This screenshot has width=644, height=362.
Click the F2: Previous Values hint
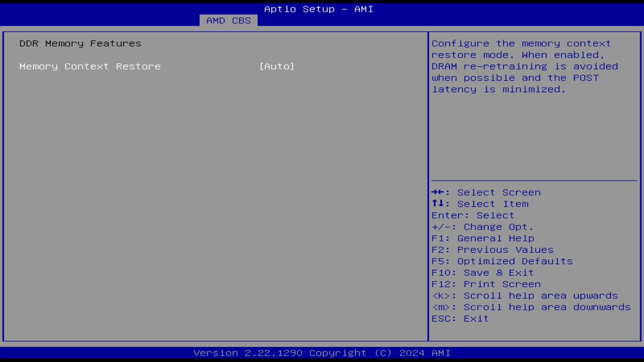(493, 250)
